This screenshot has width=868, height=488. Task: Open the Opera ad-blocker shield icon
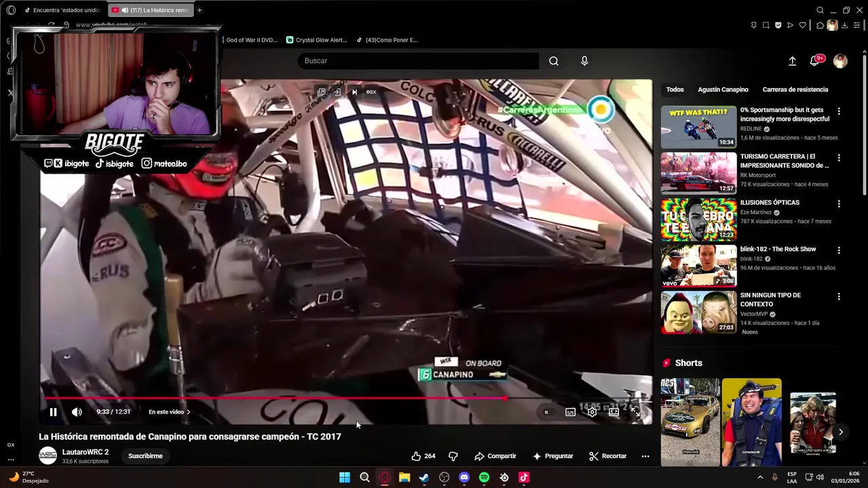[x=778, y=25]
